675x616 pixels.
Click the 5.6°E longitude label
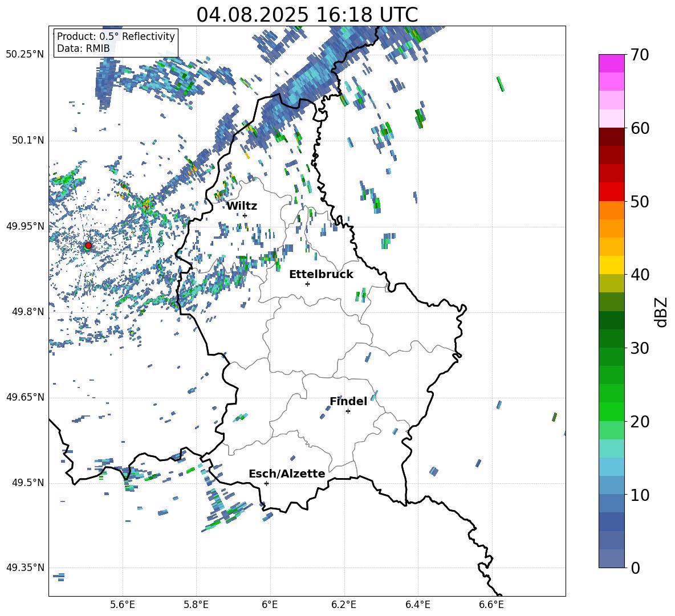point(123,605)
